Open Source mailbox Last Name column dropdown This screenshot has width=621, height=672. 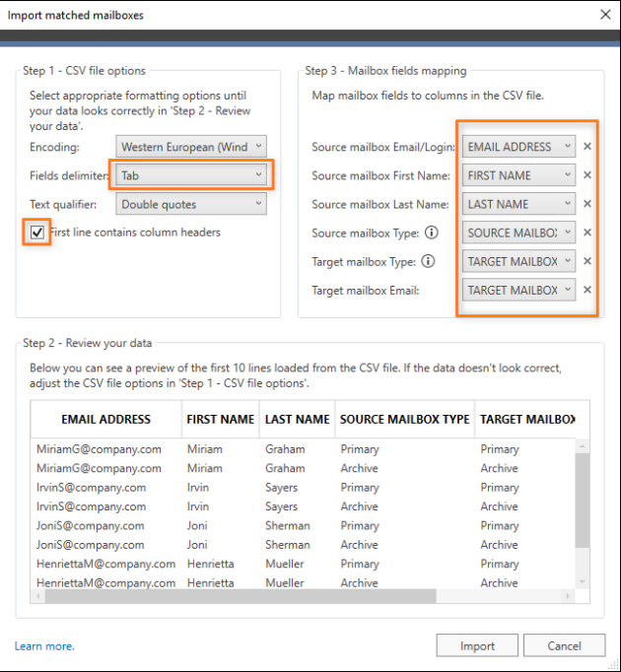[x=518, y=204]
